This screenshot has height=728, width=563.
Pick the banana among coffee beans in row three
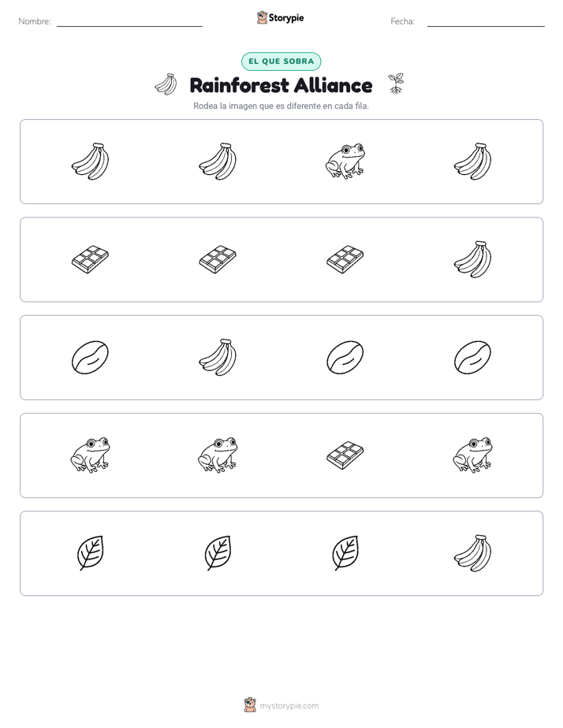pyautogui.click(x=218, y=357)
